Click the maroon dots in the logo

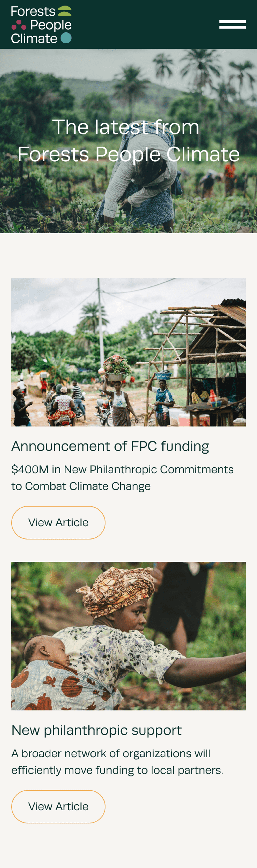pyautogui.click(x=19, y=25)
